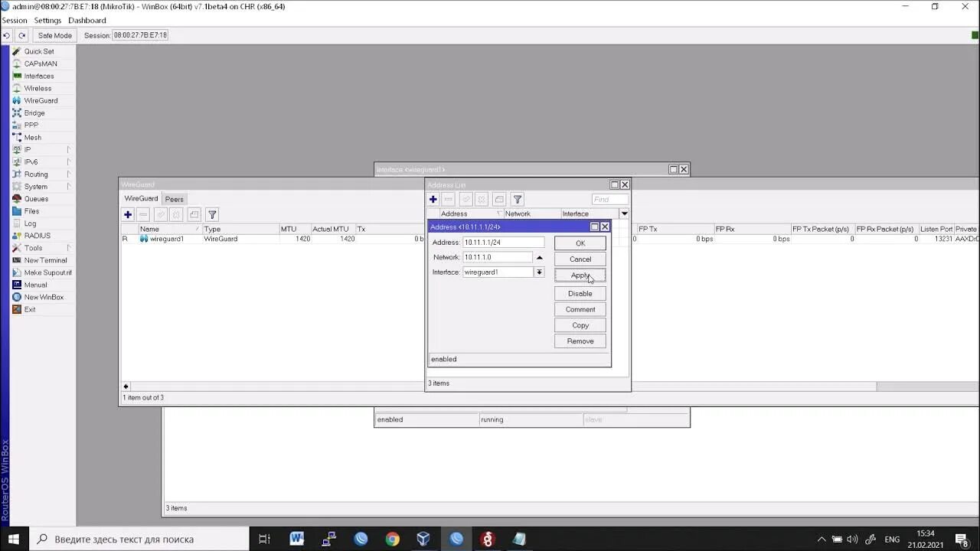Open filter in Address List toolbar
The width and height of the screenshot is (980, 551).
pyautogui.click(x=518, y=199)
